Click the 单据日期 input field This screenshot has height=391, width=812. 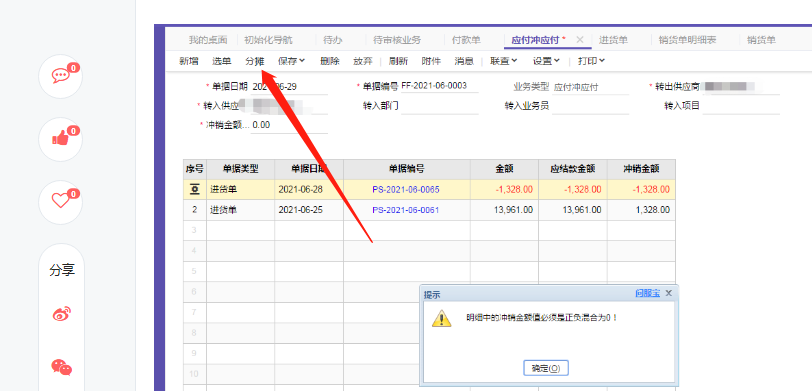click(289, 86)
